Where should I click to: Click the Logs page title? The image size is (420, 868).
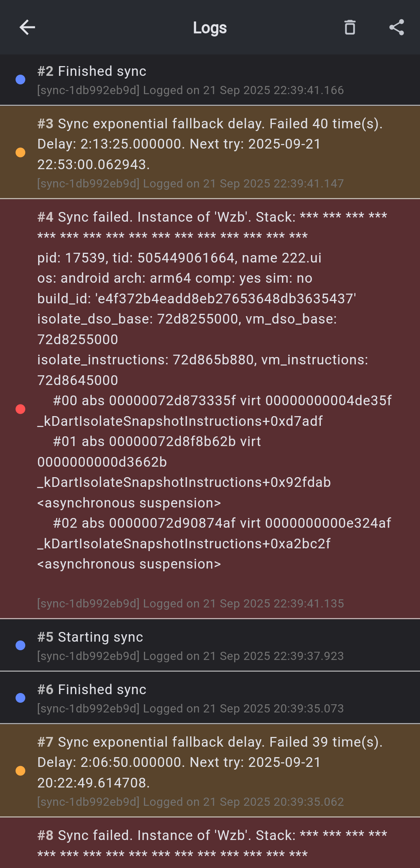(210, 28)
